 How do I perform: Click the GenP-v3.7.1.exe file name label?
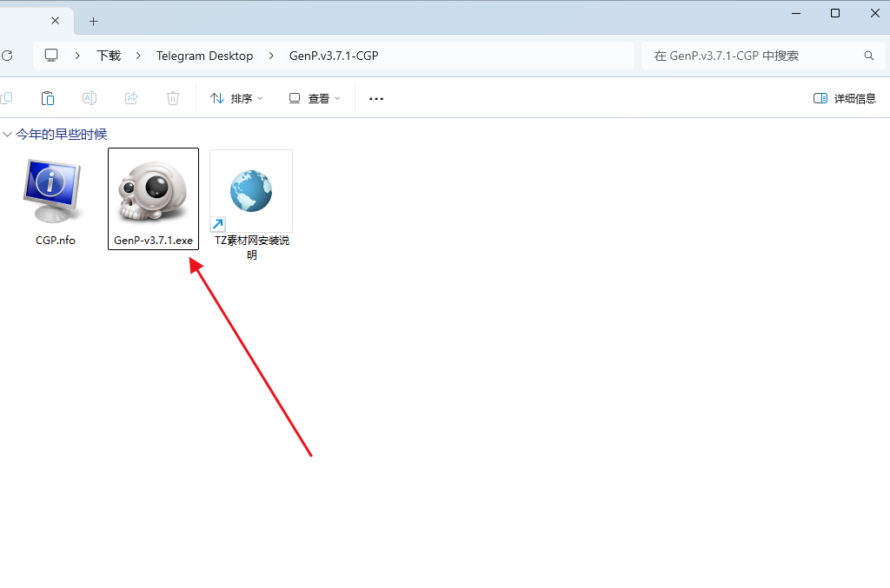coord(153,241)
